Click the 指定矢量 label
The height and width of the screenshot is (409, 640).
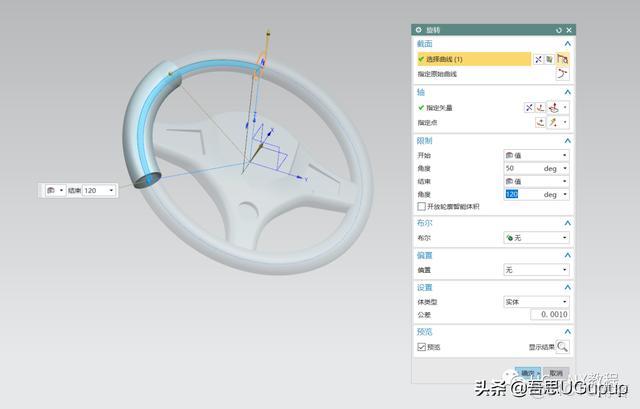point(439,108)
